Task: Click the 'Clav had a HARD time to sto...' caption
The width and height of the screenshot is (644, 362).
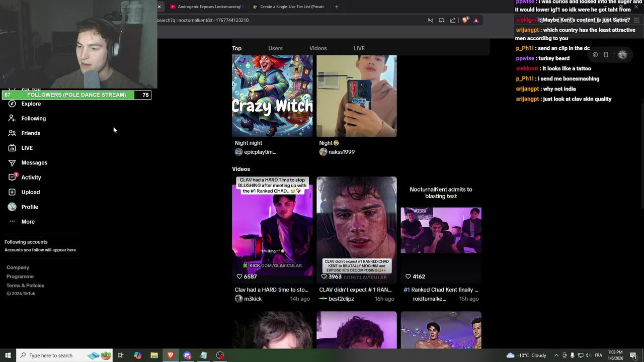Action: 272,290
